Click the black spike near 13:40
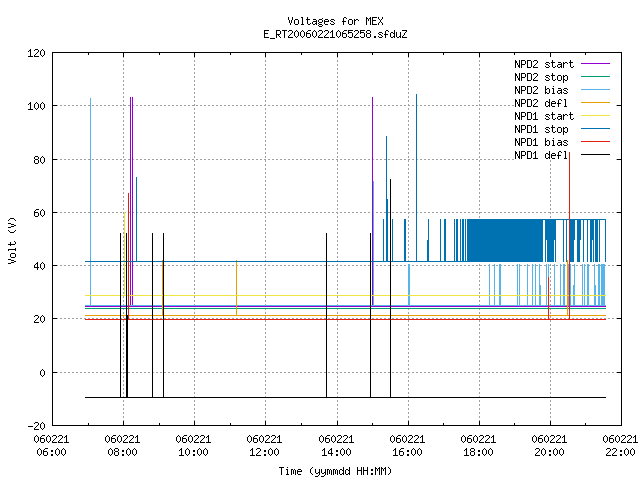640x480 pixels. pos(327,315)
